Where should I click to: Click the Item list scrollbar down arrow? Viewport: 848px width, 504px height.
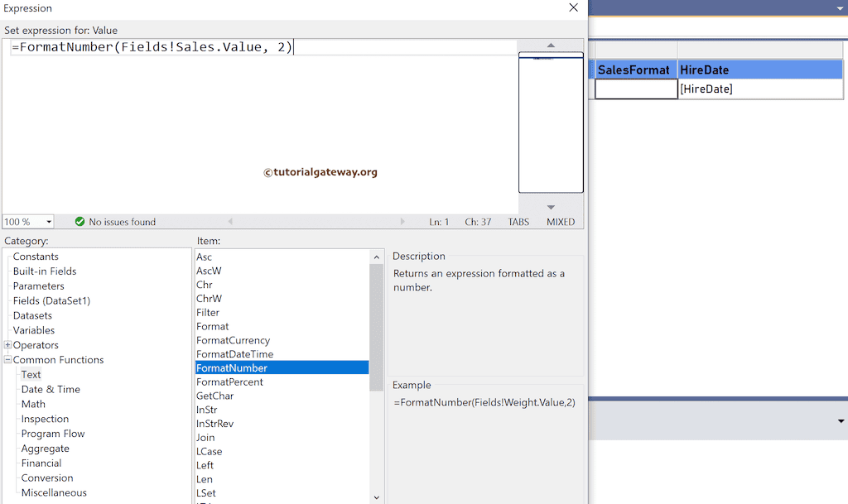coord(377,497)
